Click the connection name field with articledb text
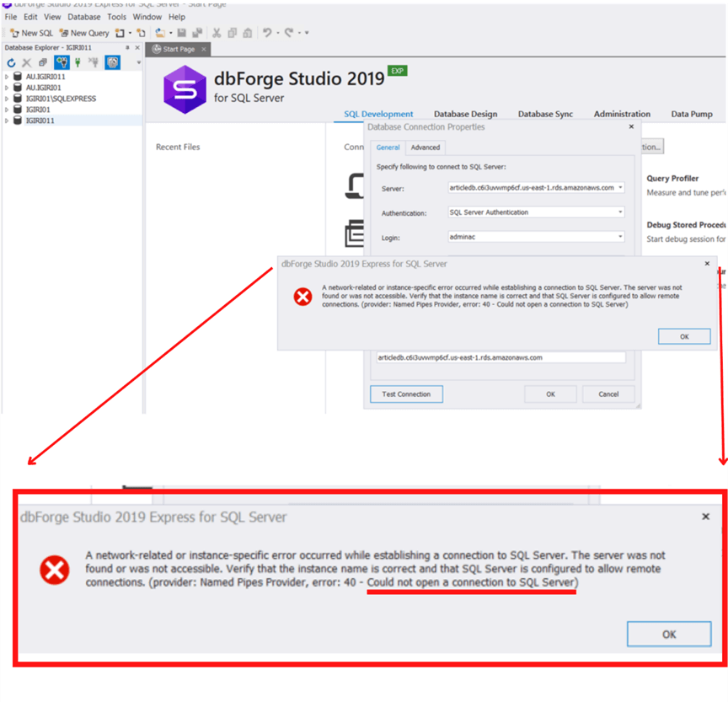Viewport: 728px width, 702px height. tap(501, 357)
